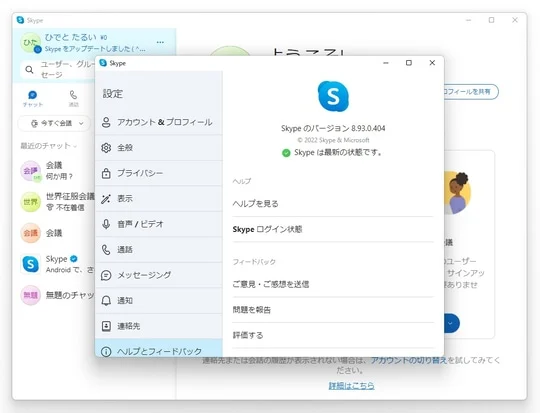Click Skype のバージョン 8.93.0.404 text
Screen dimensions: 540x413
tap(333, 128)
